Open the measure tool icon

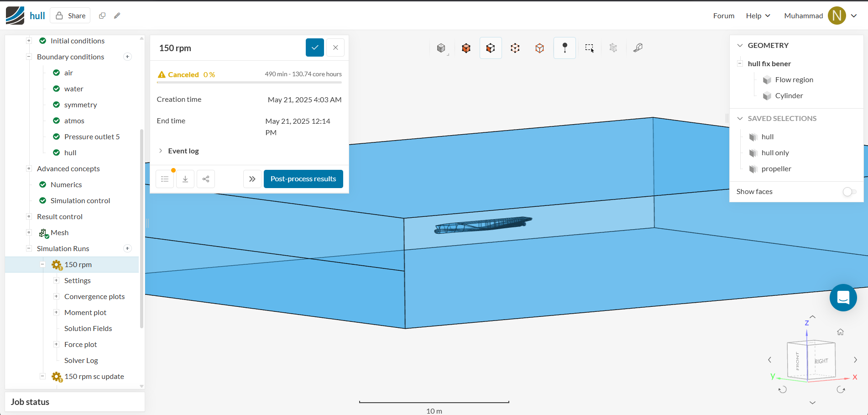click(638, 47)
